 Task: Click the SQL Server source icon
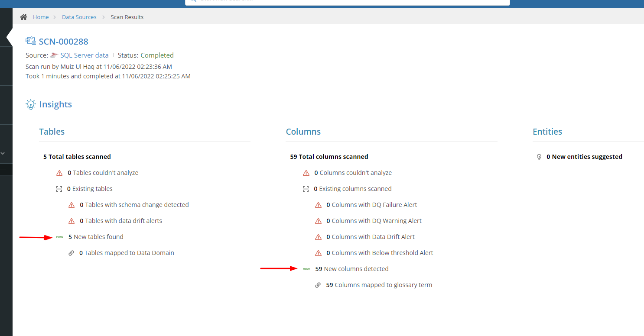coord(54,55)
